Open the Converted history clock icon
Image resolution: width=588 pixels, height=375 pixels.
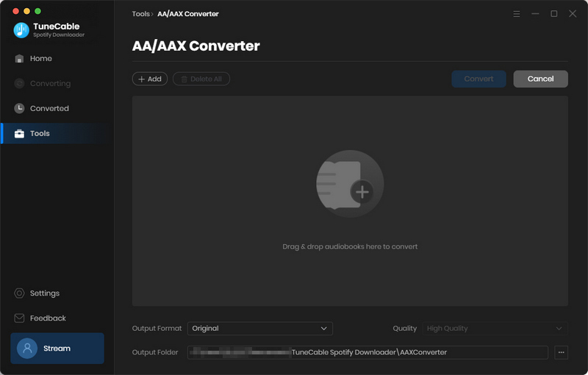point(19,108)
